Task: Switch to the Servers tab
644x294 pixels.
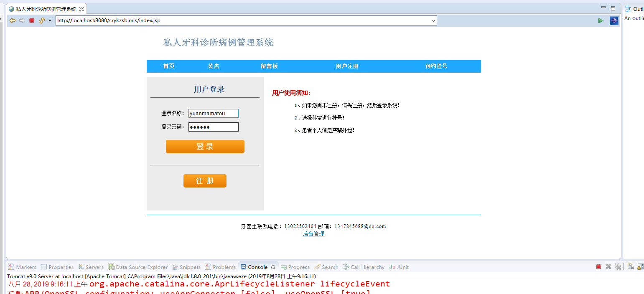Action: [x=91, y=267]
